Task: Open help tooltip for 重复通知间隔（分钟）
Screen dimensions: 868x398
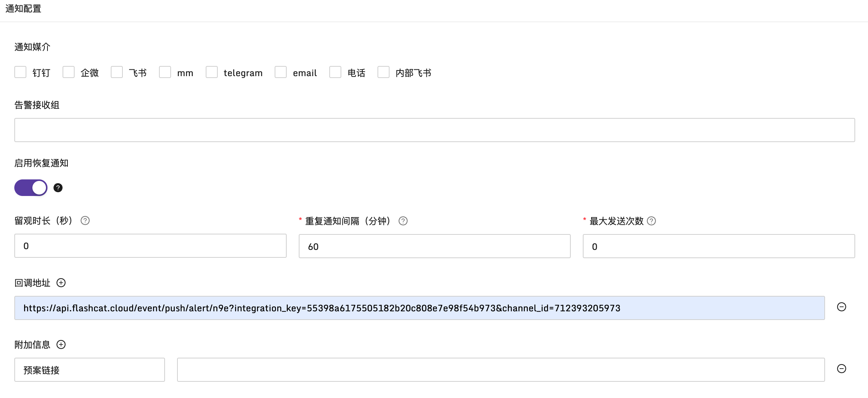Action: click(x=403, y=221)
